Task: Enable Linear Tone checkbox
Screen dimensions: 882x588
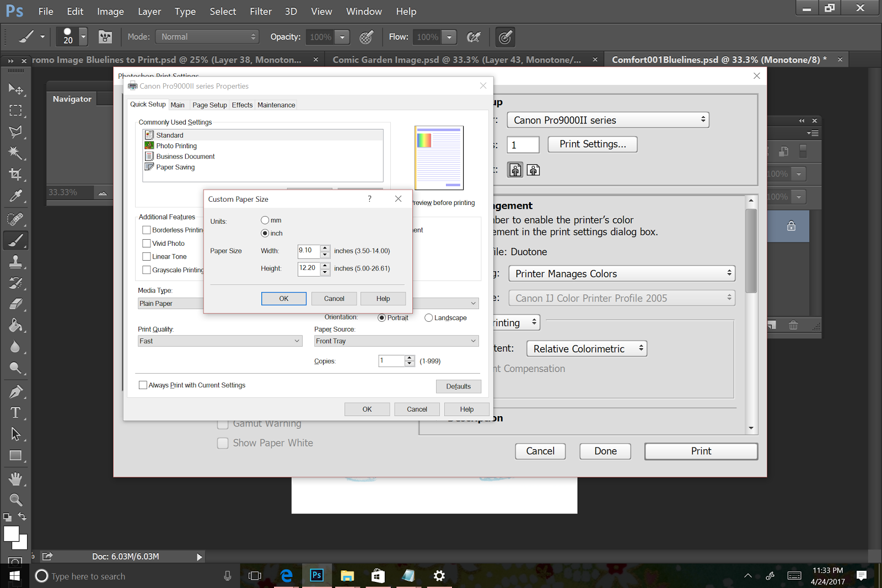Action: [x=147, y=256]
